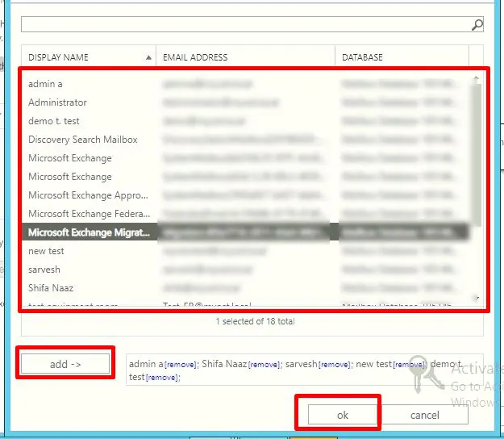Remove 'sarvesh' from selected list

coord(334,365)
